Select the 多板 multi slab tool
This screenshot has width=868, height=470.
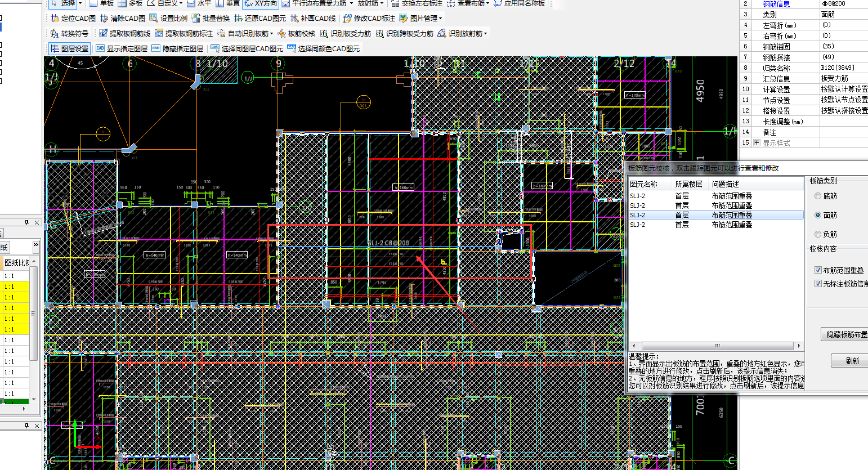coord(130,3)
